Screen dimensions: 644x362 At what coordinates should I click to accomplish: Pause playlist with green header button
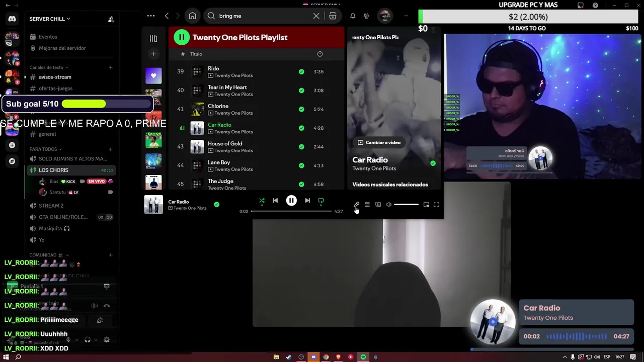click(x=181, y=37)
